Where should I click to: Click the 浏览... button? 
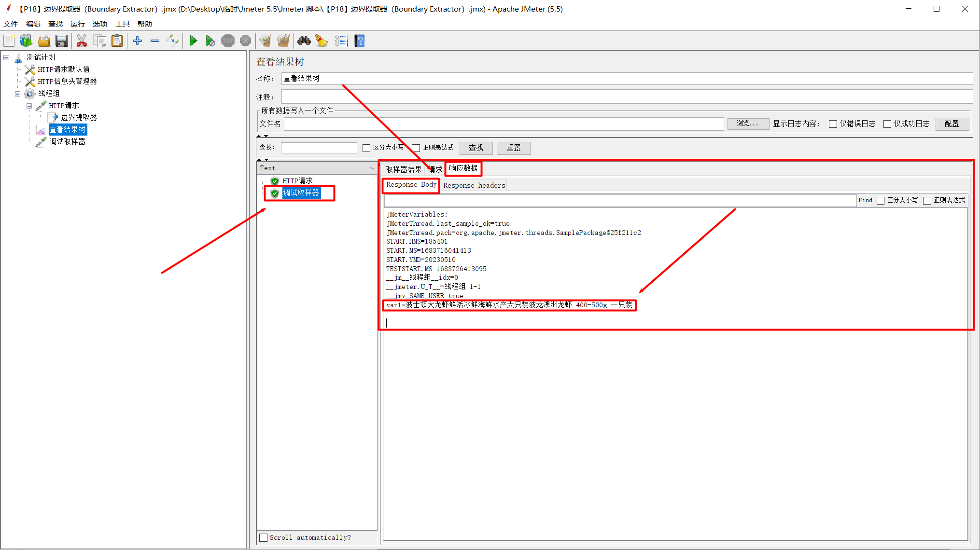[x=747, y=124]
